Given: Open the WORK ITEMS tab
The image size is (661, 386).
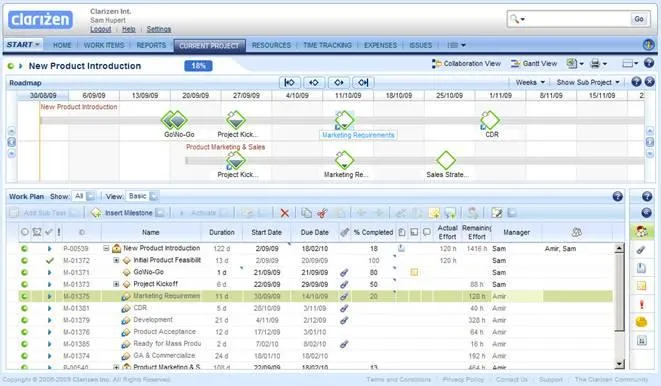Looking at the screenshot, I should [104, 45].
